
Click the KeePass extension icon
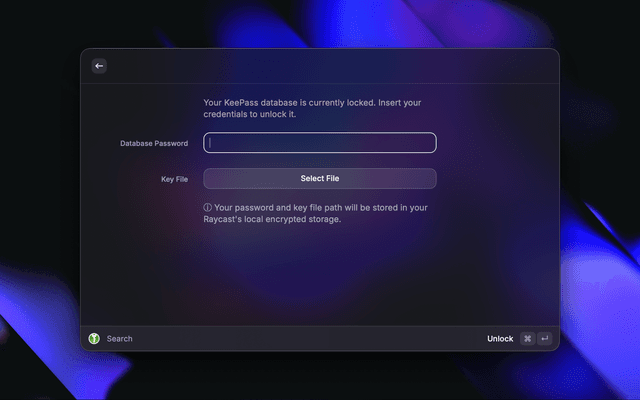94,339
